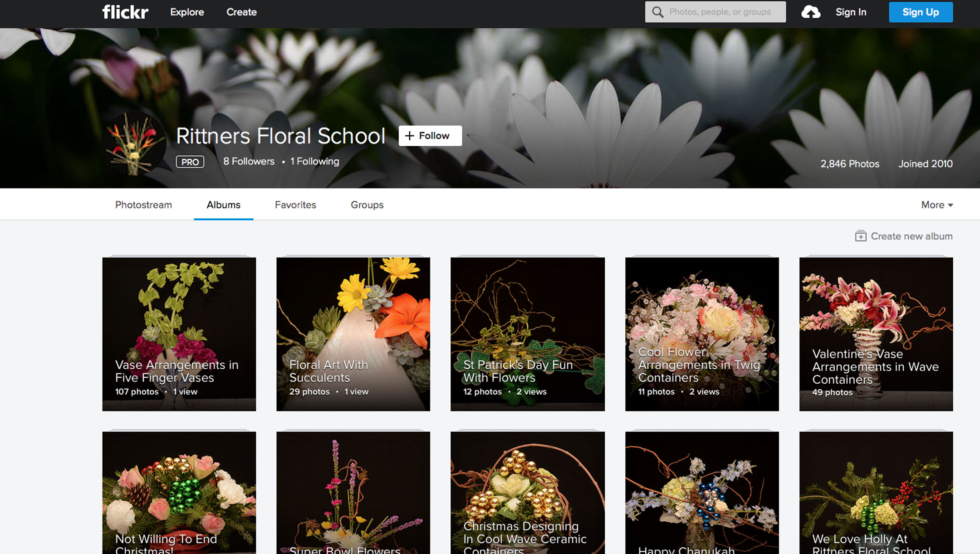Screen dimensions: 980x554
Task: Open Christmas Designing In Cool Wave Ceramic album
Action: pos(527,493)
